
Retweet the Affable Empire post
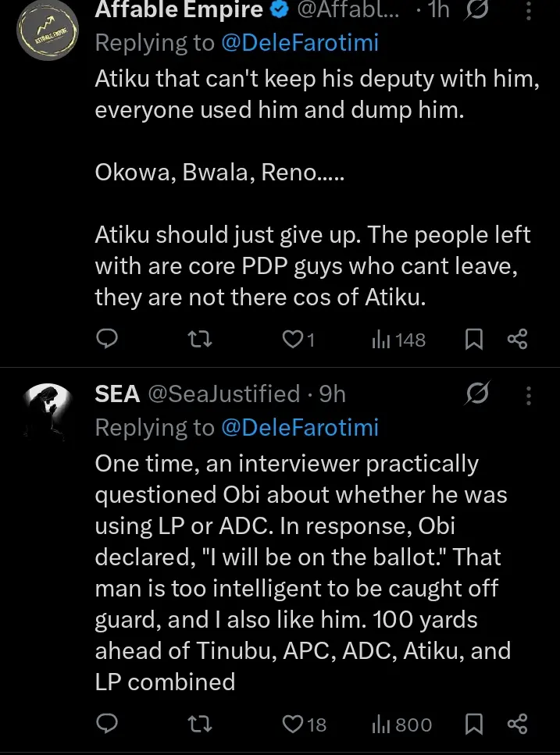[202, 339]
